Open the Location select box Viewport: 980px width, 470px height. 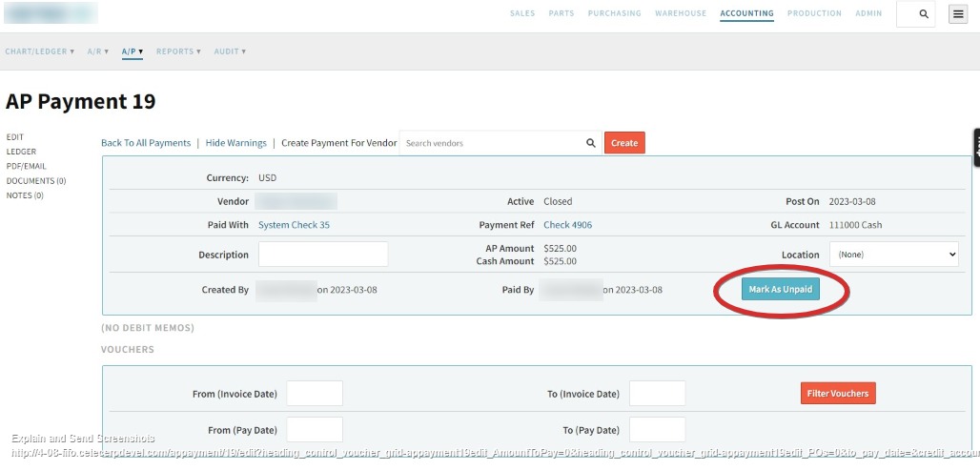(893, 255)
